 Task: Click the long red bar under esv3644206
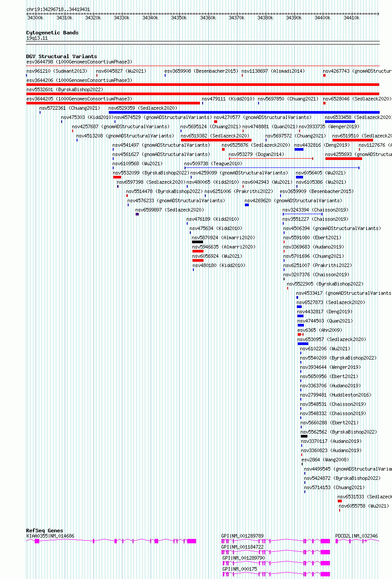(x=203, y=85)
